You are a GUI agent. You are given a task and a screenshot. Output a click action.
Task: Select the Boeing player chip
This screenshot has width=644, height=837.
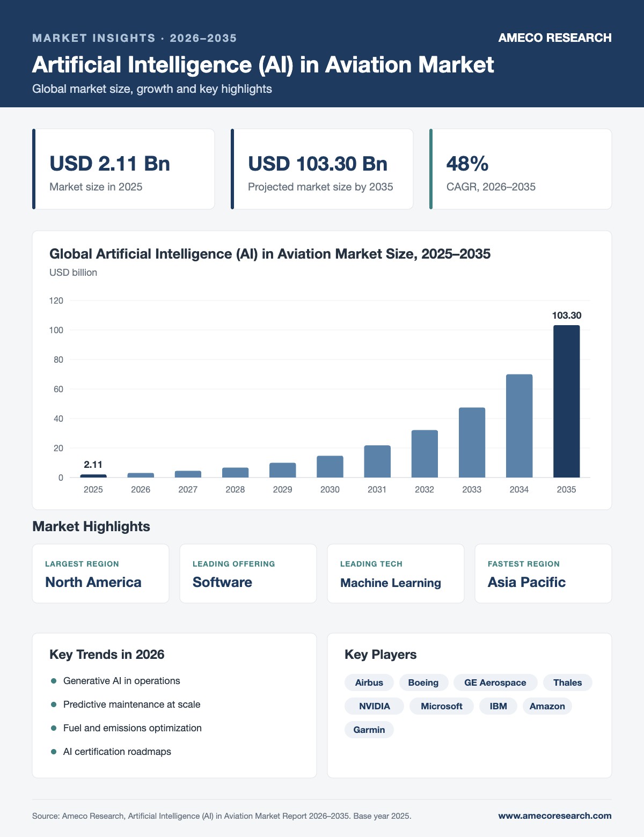[x=423, y=682]
